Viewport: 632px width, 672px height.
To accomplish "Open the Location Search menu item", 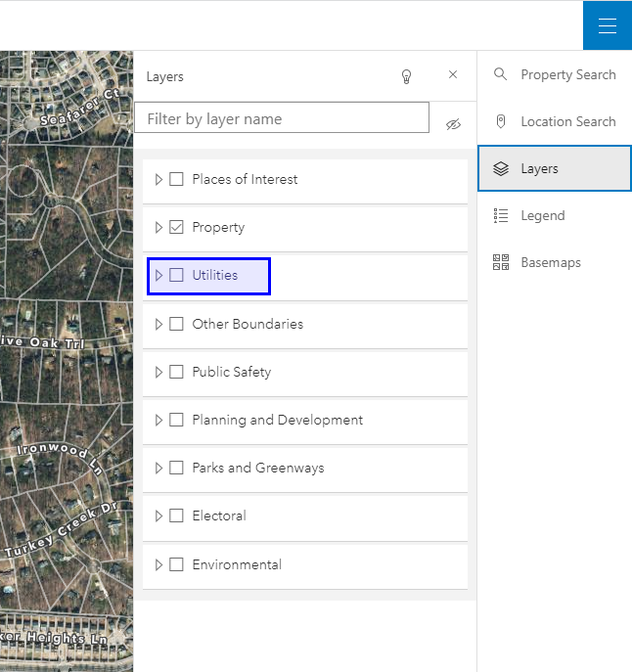I will click(x=555, y=121).
